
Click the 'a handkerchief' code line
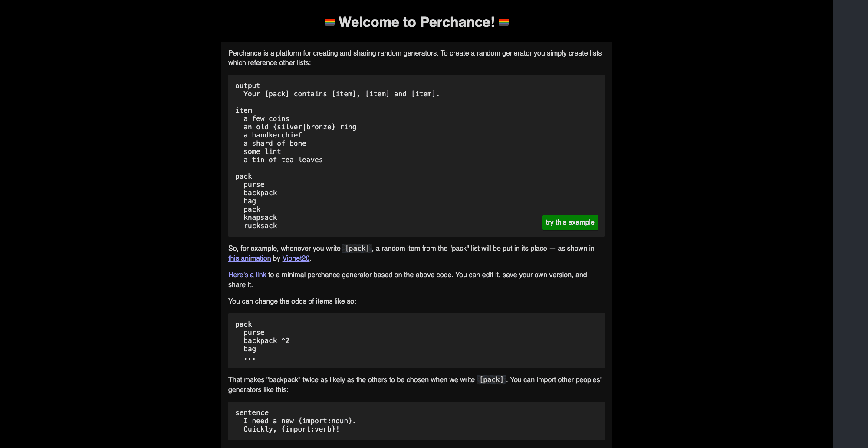click(273, 135)
